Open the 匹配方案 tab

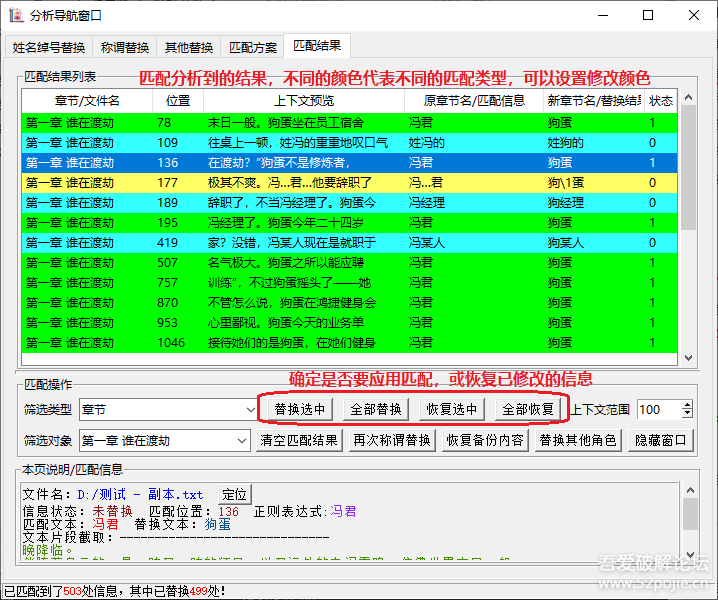click(253, 47)
